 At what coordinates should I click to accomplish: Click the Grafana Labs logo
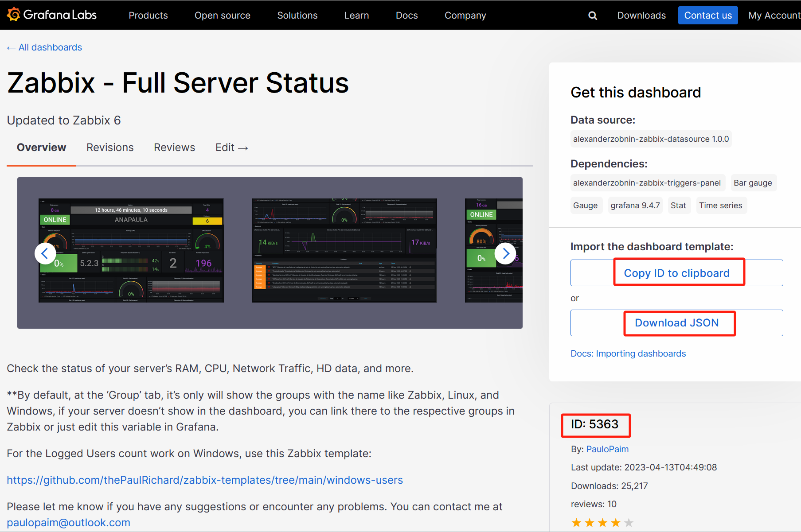tap(51, 15)
